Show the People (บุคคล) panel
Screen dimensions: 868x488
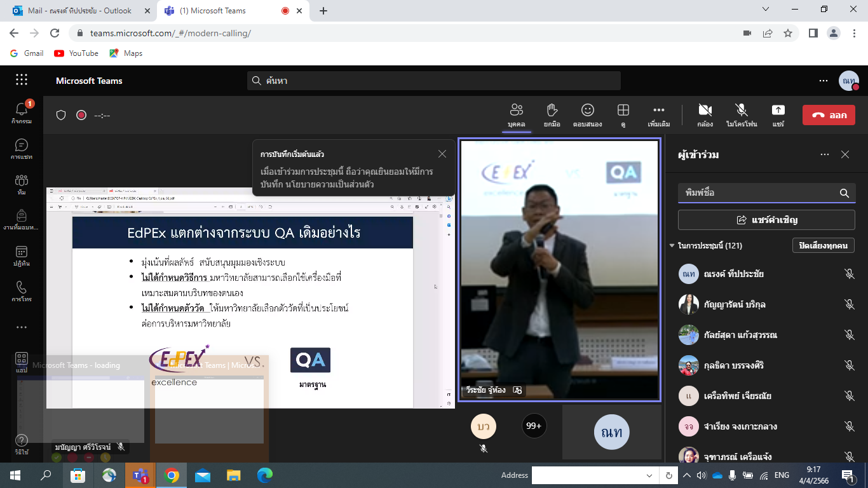[x=516, y=115]
